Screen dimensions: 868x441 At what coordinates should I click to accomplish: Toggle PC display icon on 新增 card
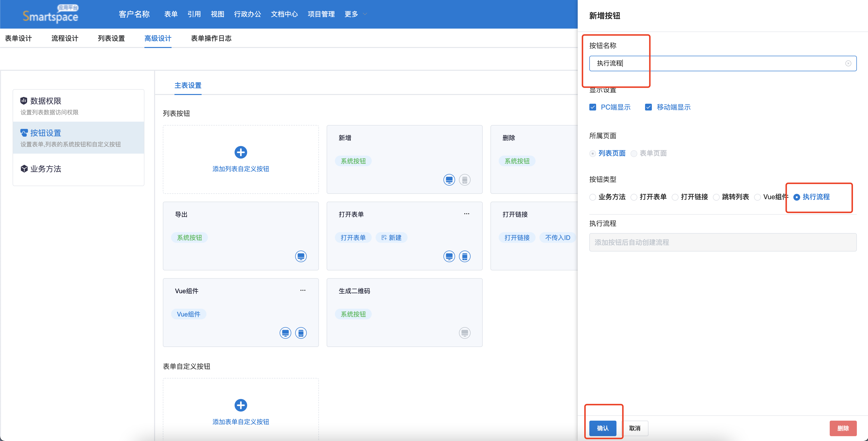(449, 180)
